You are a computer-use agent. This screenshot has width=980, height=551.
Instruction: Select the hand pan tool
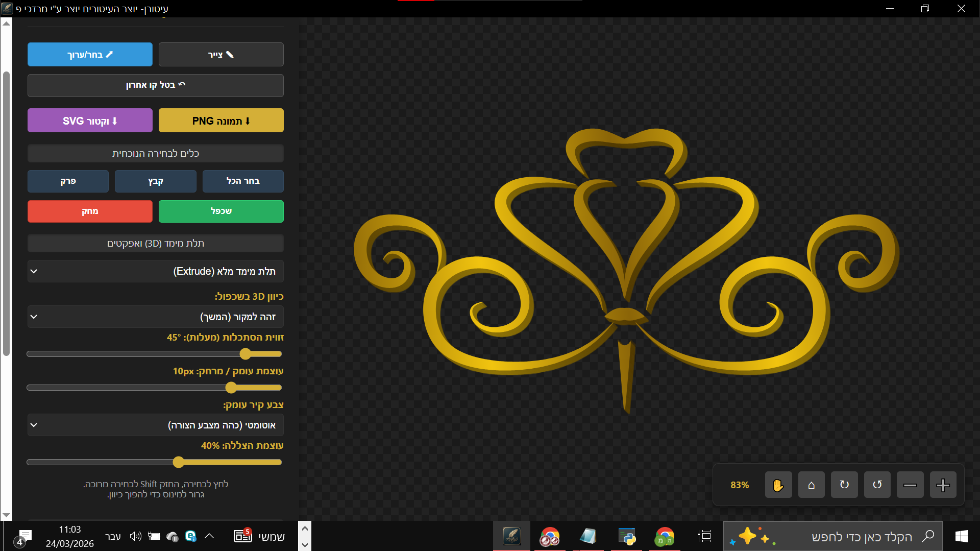click(778, 485)
